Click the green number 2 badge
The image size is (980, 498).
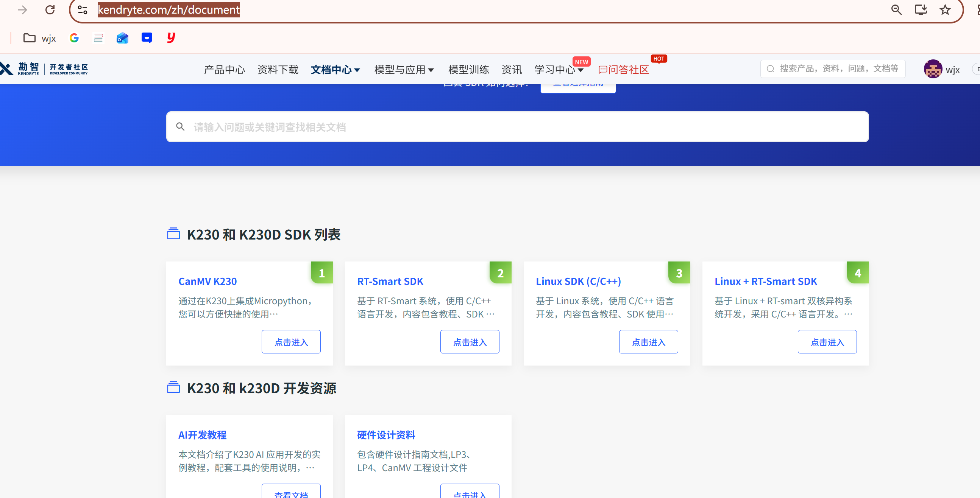(x=501, y=272)
